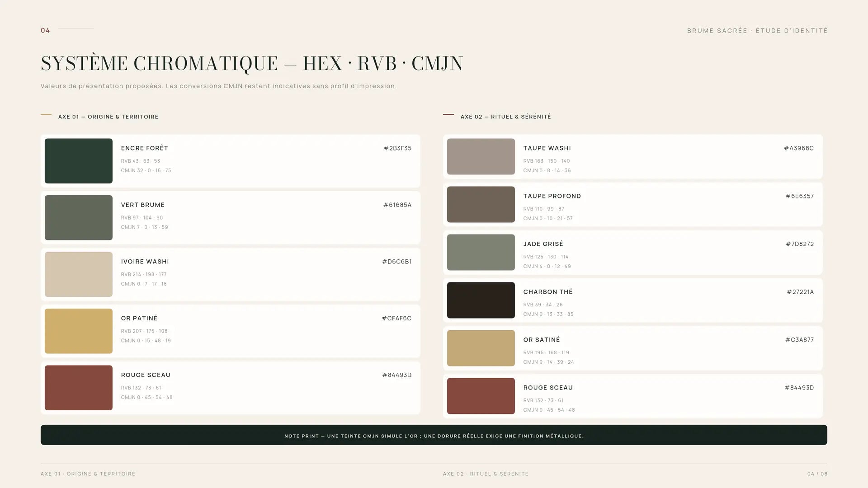Select the "CMJN 0 · 15 · 48 · 19" value
Image resolution: width=868 pixels, height=488 pixels.
click(146, 341)
